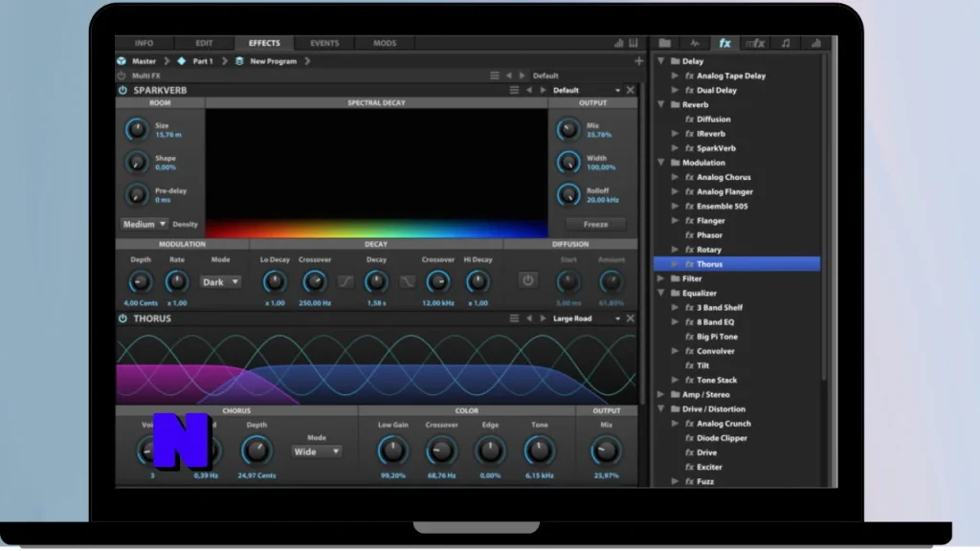The width and height of the screenshot is (980, 551).
Task: Click the Master cube icon
Action: click(122, 61)
